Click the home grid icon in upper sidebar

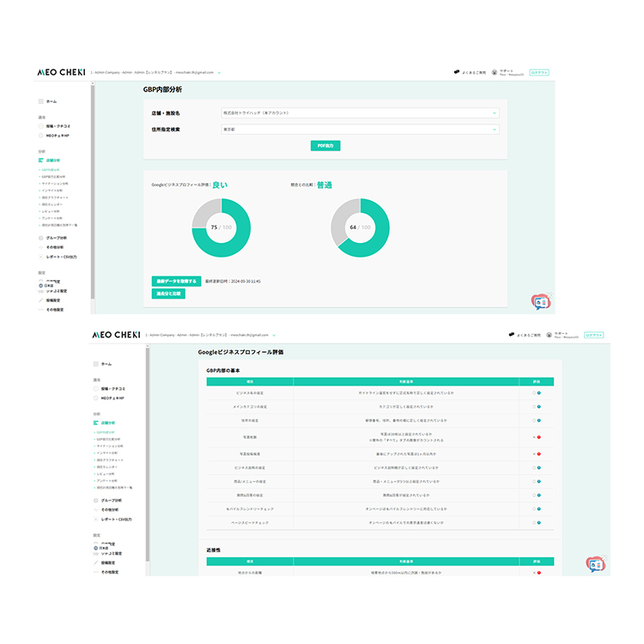click(40, 101)
